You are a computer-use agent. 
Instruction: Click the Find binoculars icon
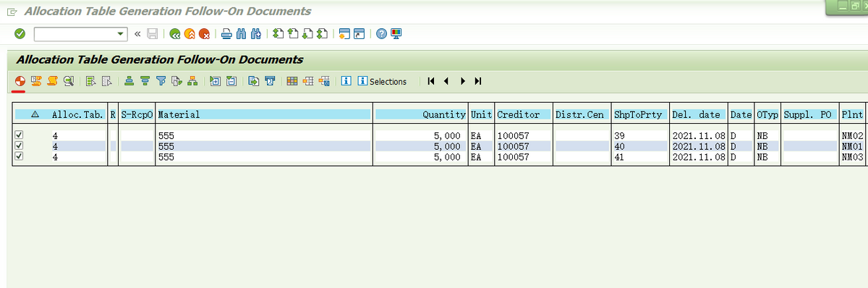(x=241, y=34)
